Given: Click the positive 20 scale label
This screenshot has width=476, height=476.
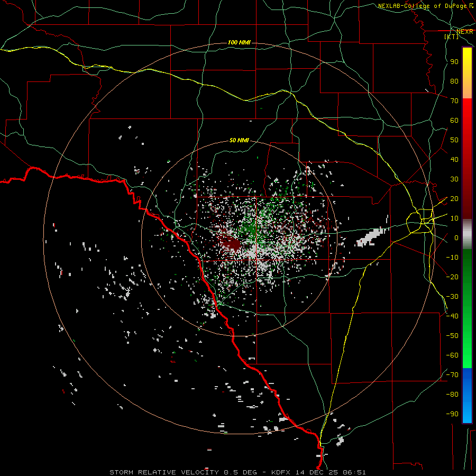Looking at the screenshot, I should [454, 198].
